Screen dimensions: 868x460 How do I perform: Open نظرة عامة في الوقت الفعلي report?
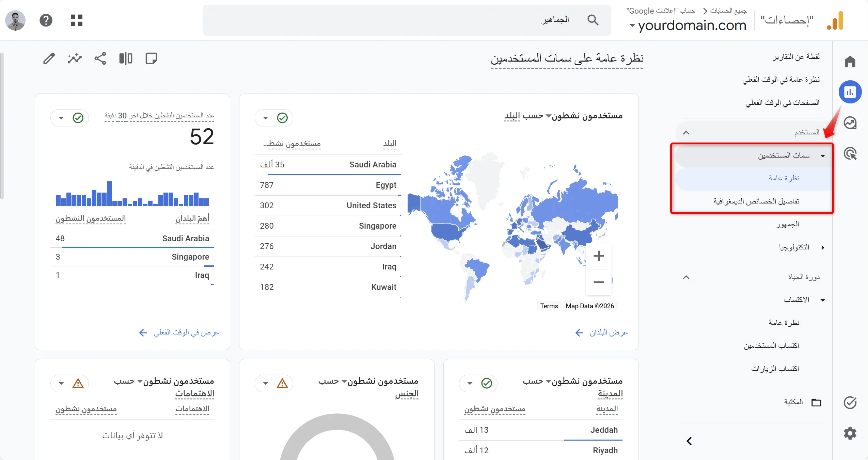[781, 80]
